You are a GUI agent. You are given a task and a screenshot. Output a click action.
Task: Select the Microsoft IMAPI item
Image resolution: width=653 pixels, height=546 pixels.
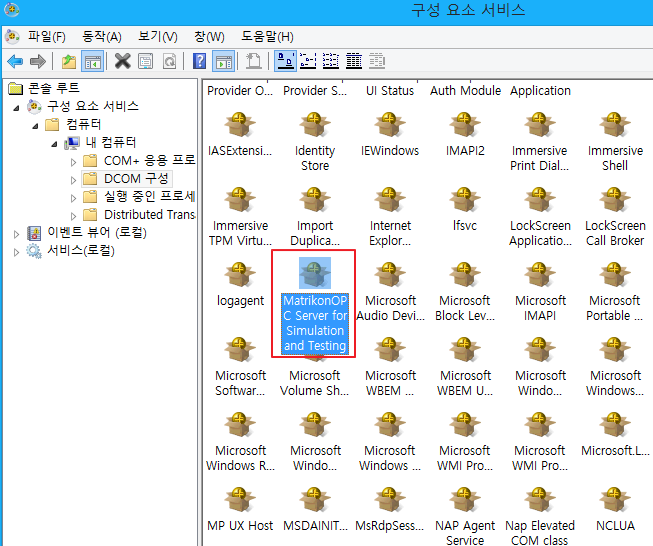(540, 292)
